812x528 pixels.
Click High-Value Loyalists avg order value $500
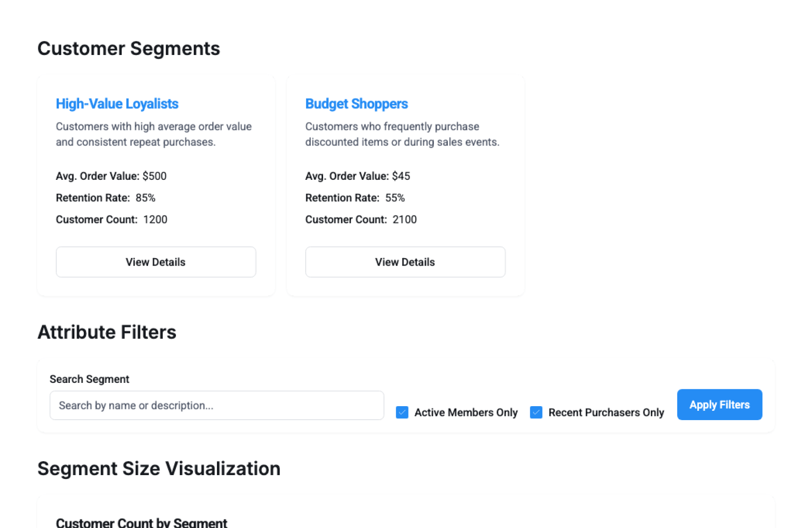(154, 176)
